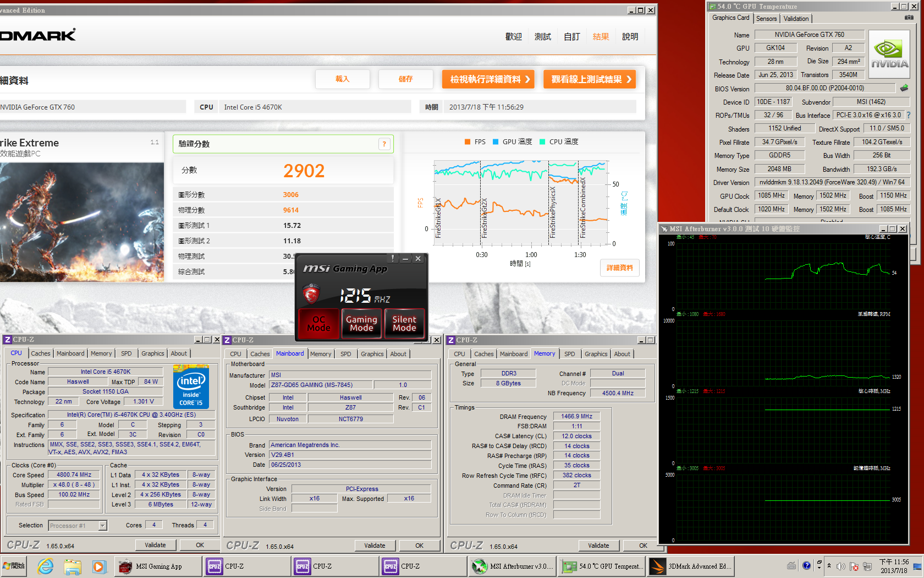Click the 開始 Start button
This screenshot has width=924, height=578.
coord(14,566)
